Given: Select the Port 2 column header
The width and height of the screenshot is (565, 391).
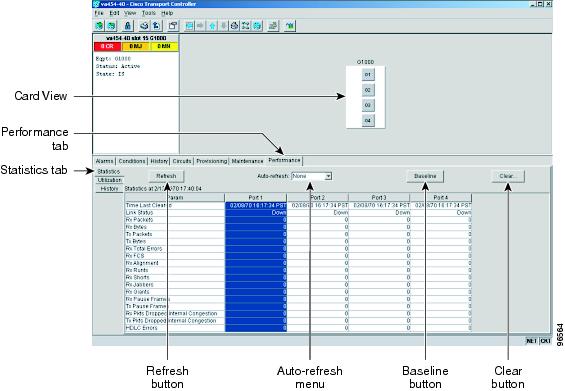Looking at the screenshot, I should (x=317, y=197).
